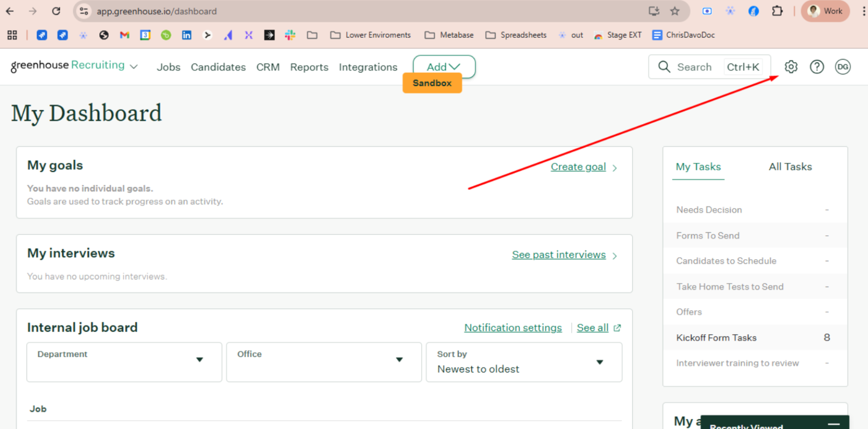Viewport: 868px width, 429px height.
Task: Click the green circle bookmark icon
Action: point(166,35)
